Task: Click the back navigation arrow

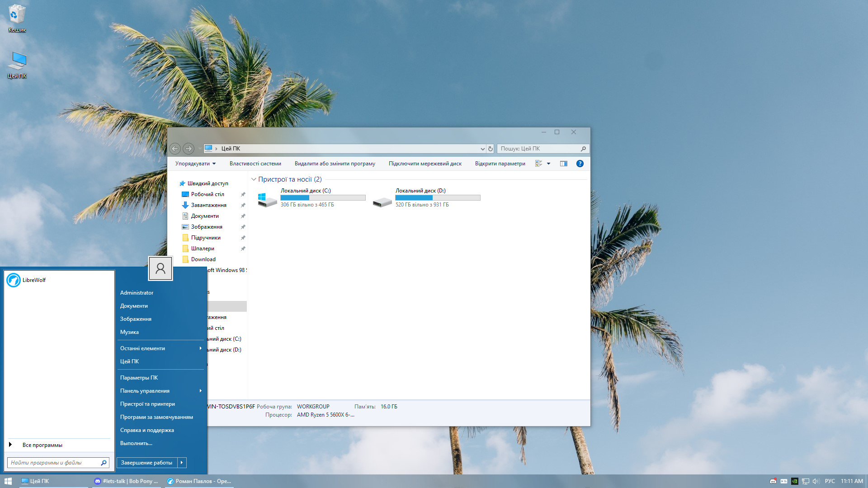Action: [175, 149]
